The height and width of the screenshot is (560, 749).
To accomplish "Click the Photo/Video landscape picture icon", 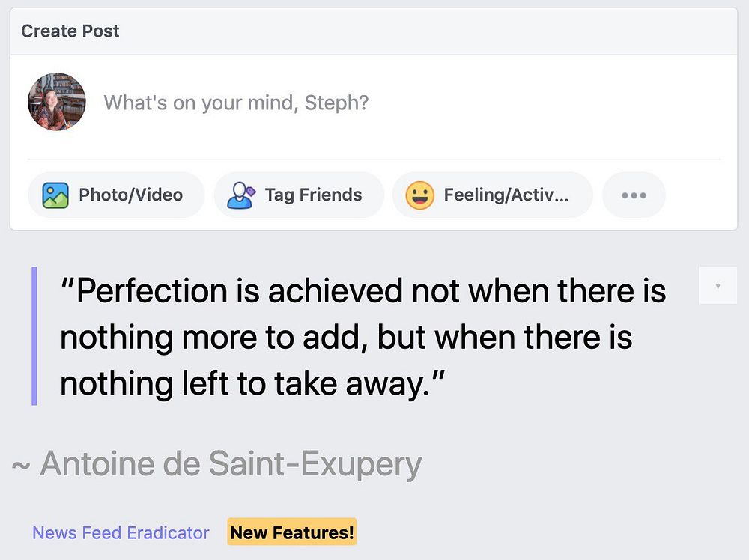I will coord(55,195).
